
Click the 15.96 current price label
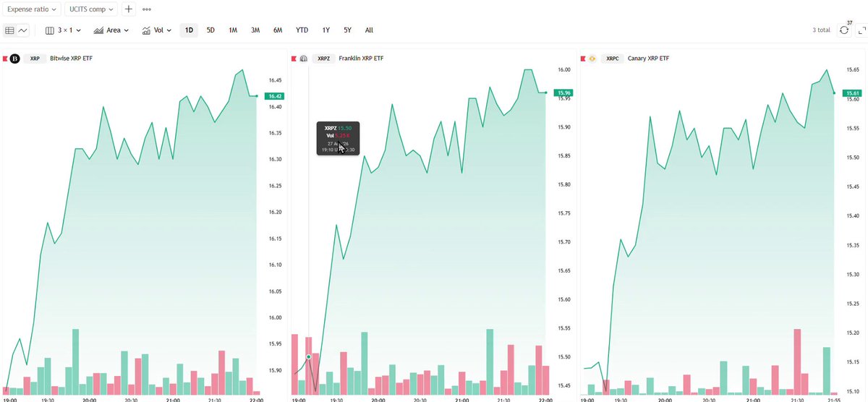(x=563, y=93)
